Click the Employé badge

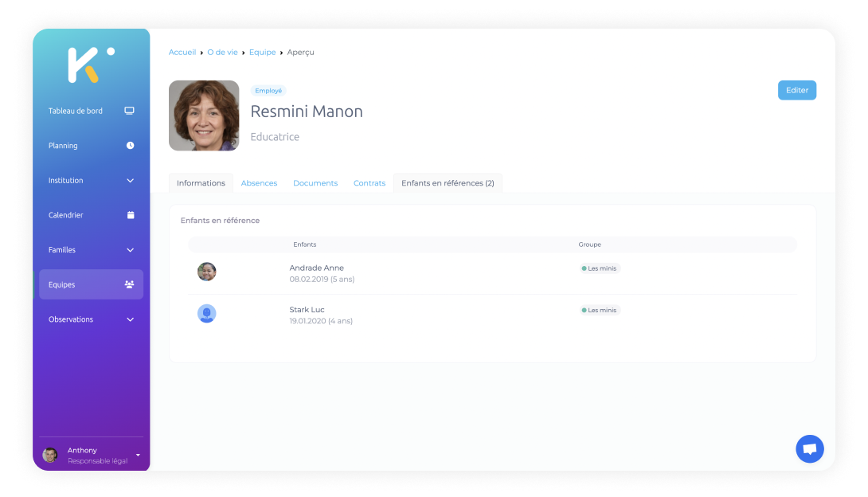tap(268, 91)
